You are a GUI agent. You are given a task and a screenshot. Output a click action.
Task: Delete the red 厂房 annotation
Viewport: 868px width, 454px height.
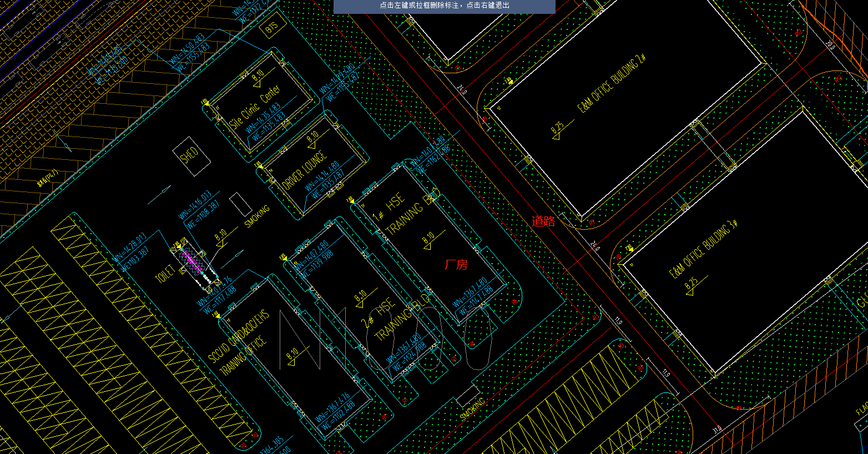(x=456, y=265)
